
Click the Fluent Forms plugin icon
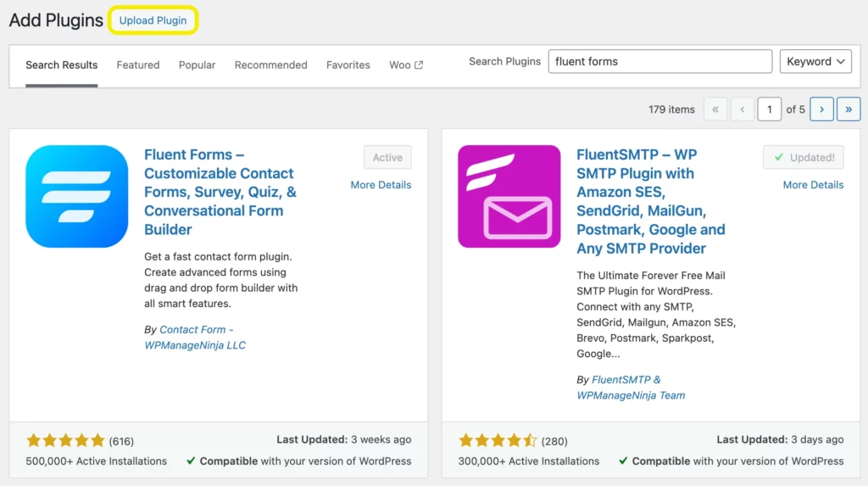click(x=77, y=196)
